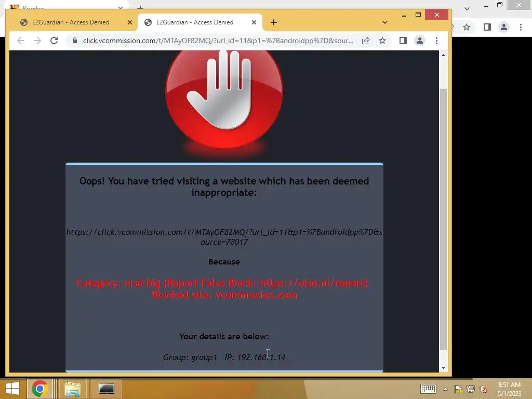Image resolution: width=532 pixels, height=399 pixels.
Task: Reload the blocked page in front window
Action: point(54,41)
